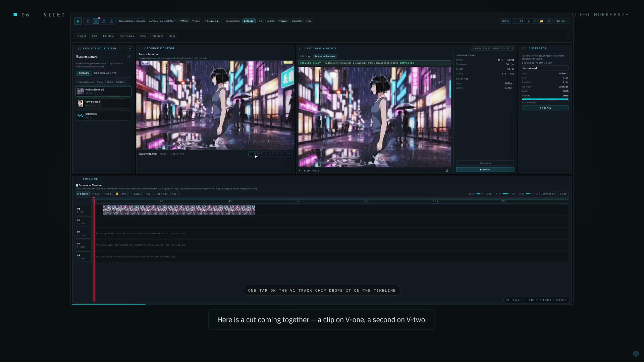644x362 pixels.
Task: Switch to the Edit Stage view
Action: (x=306, y=56)
